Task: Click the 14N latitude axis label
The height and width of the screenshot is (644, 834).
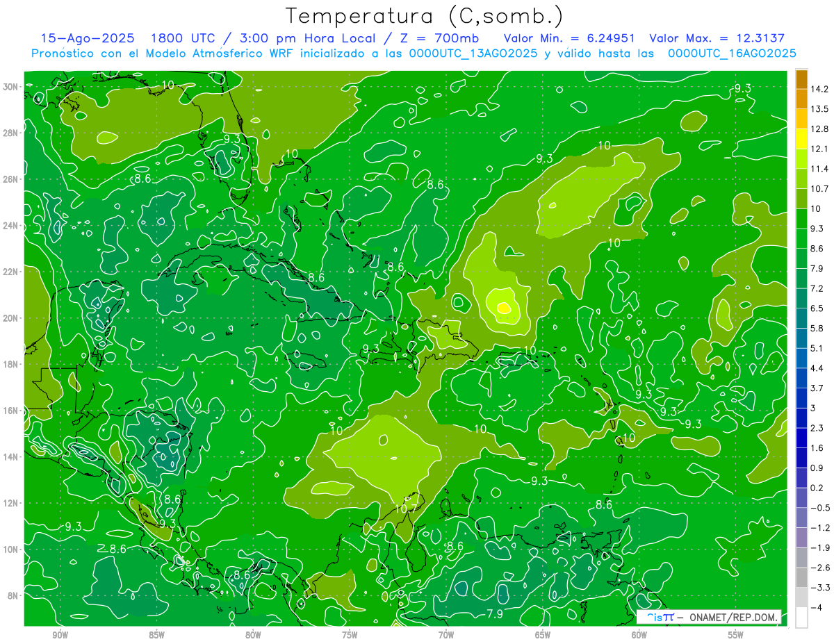Action: pos(11,456)
